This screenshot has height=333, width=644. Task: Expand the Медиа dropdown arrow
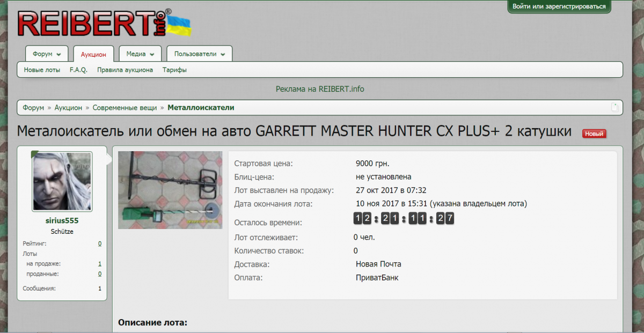click(152, 54)
